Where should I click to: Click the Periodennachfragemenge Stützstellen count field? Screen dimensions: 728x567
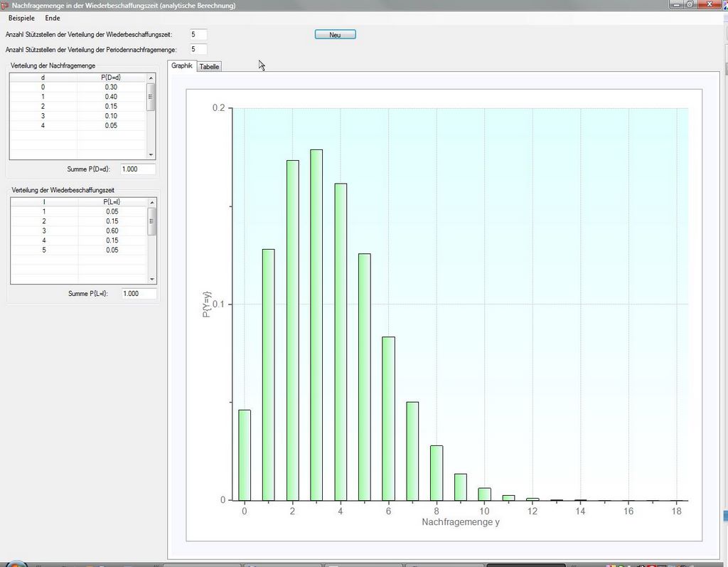click(x=198, y=49)
